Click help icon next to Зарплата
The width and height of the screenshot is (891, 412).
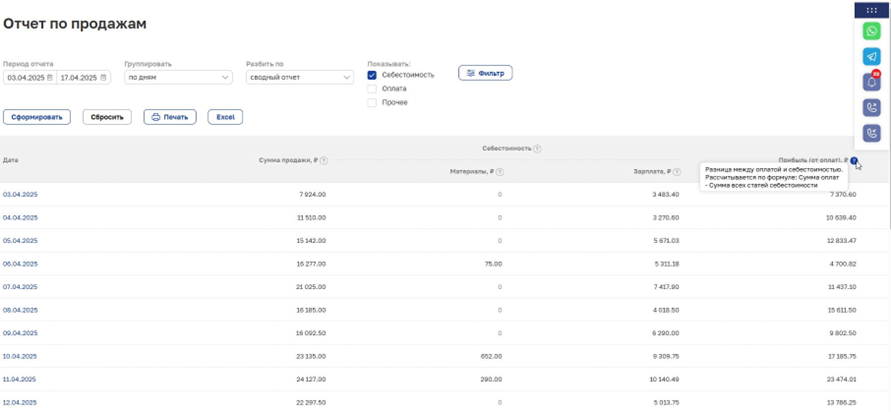[x=677, y=172]
